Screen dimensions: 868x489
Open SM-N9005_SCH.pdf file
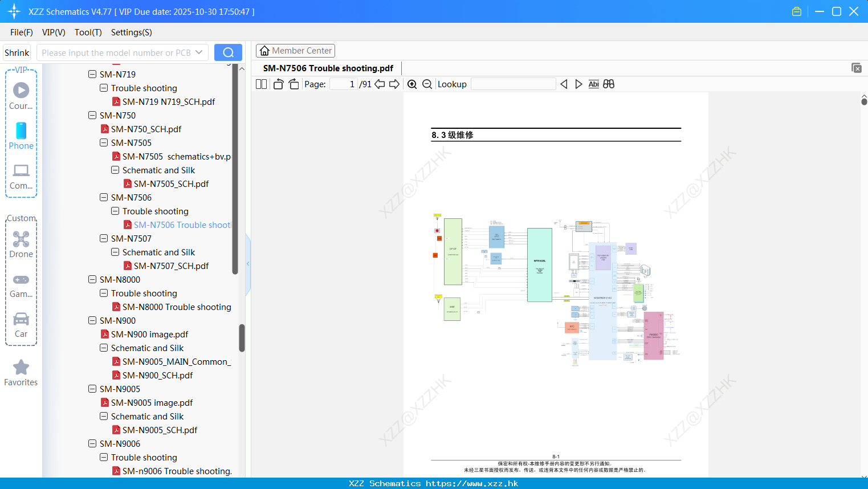pos(154,430)
